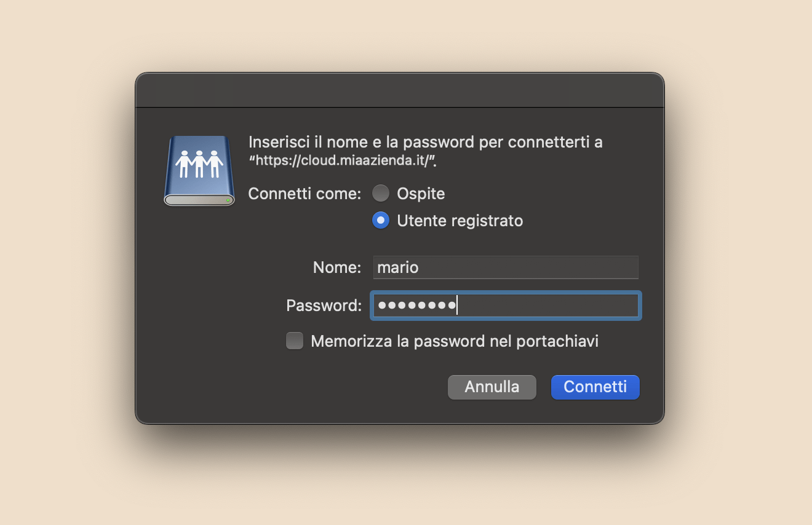812x525 pixels.
Task: Click the "Ospite" option label text
Action: pyautogui.click(x=421, y=194)
